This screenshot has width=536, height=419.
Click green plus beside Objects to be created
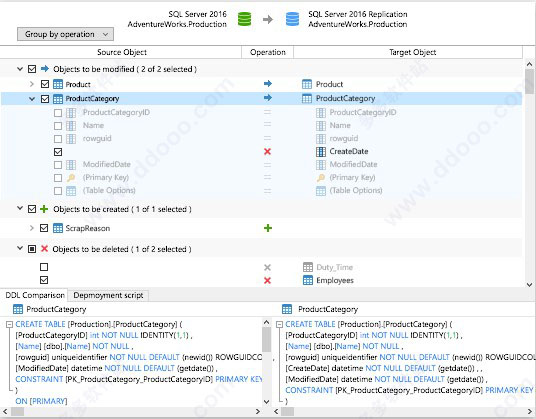pyautogui.click(x=44, y=209)
